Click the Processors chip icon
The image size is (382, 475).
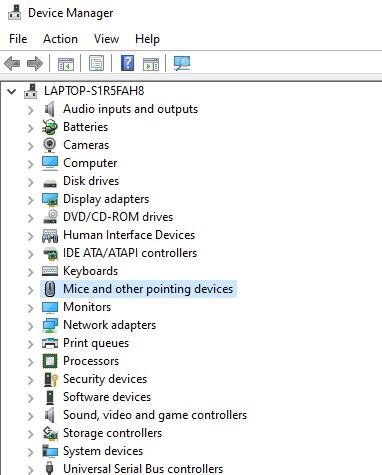tap(50, 361)
